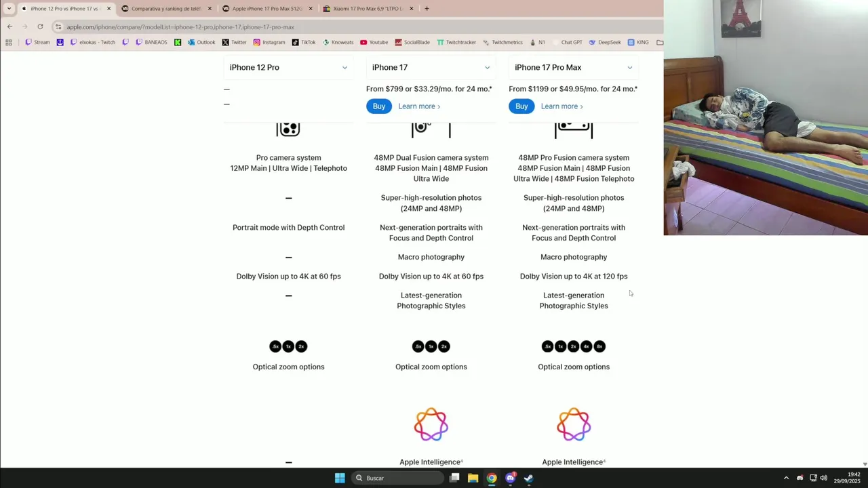Open the Knoweats bookmark
This screenshot has width=868, height=488.
(338, 42)
